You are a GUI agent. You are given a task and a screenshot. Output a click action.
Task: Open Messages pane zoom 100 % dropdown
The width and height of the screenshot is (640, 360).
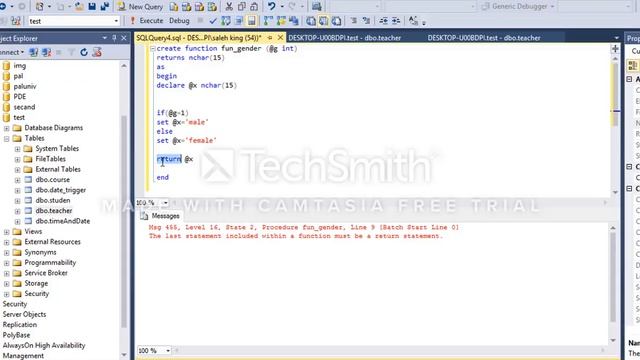(x=167, y=351)
